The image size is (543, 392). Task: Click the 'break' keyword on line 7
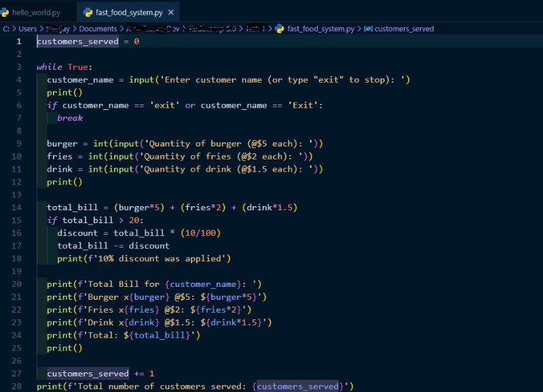(70, 118)
